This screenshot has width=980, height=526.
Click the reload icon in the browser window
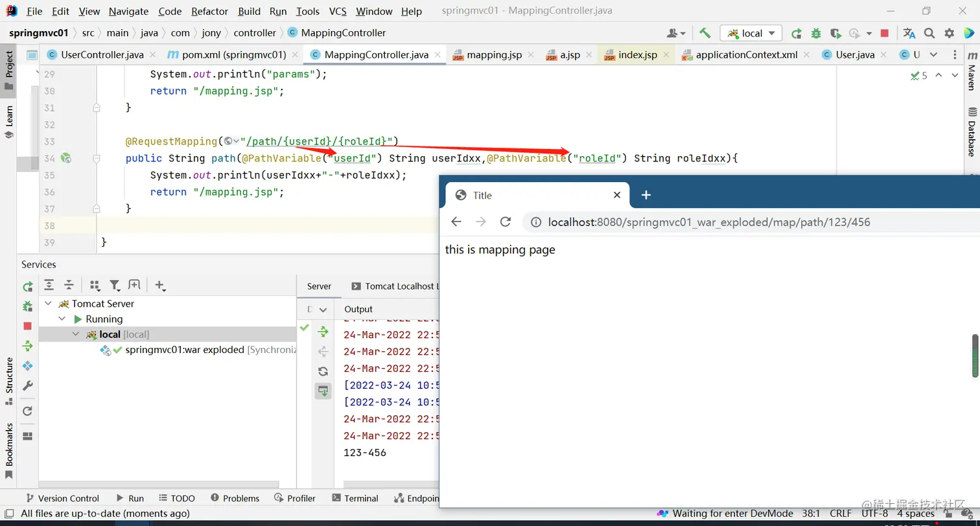(x=506, y=222)
